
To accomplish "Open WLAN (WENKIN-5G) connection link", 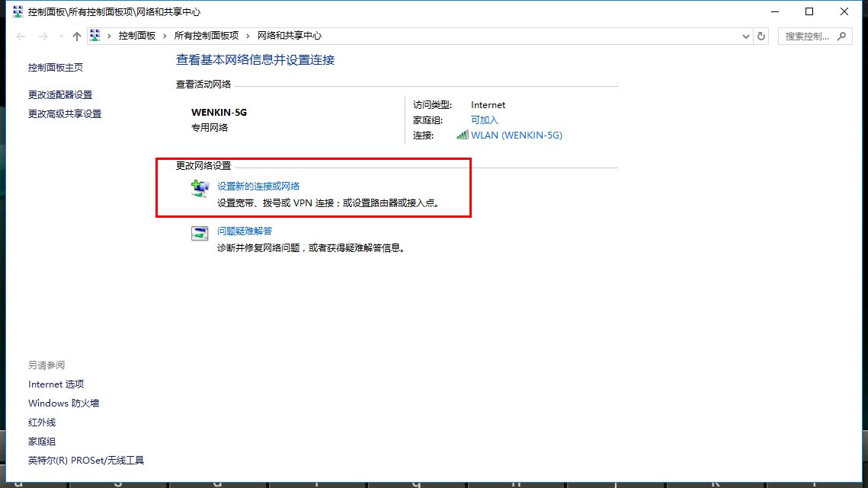I will coord(517,135).
